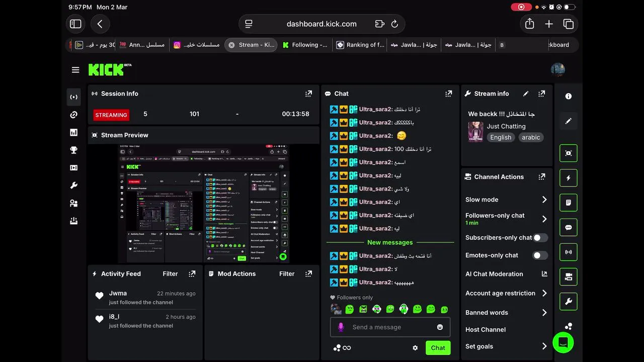
Task: Go back with the browser back arrow
Action: pos(100,24)
